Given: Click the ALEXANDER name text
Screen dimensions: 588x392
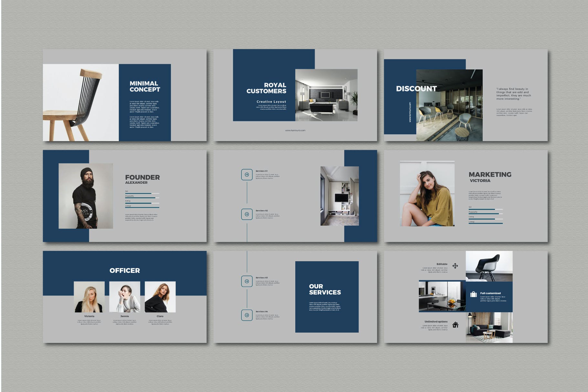Looking at the screenshot, I should 136,182.
